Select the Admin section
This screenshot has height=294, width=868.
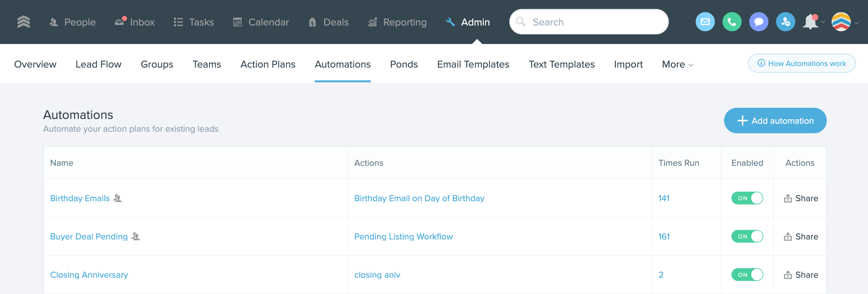tap(468, 22)
